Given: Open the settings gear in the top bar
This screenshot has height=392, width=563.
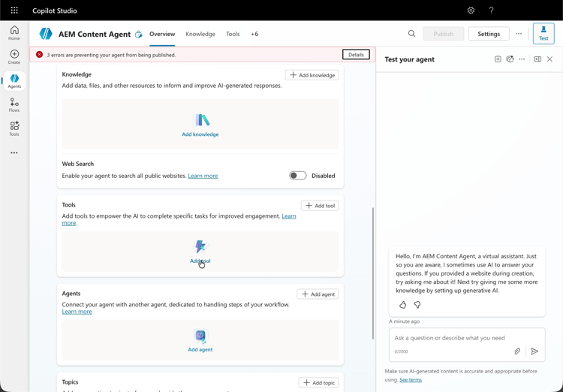Looking at the screenshot, I should pyautogui.click(x=471, y=11).
